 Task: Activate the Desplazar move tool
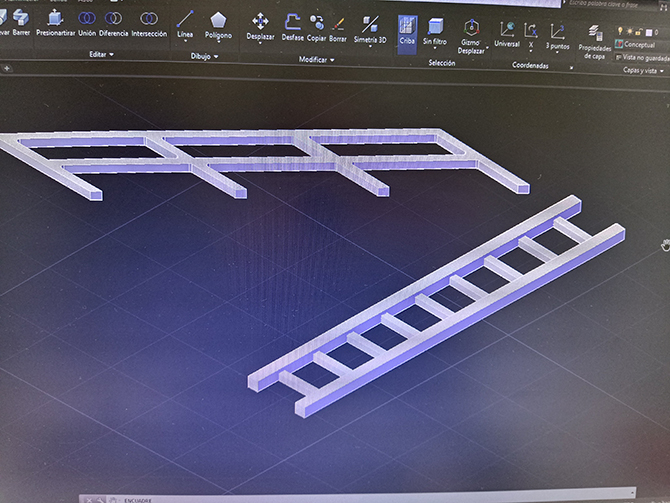[260, 26]
